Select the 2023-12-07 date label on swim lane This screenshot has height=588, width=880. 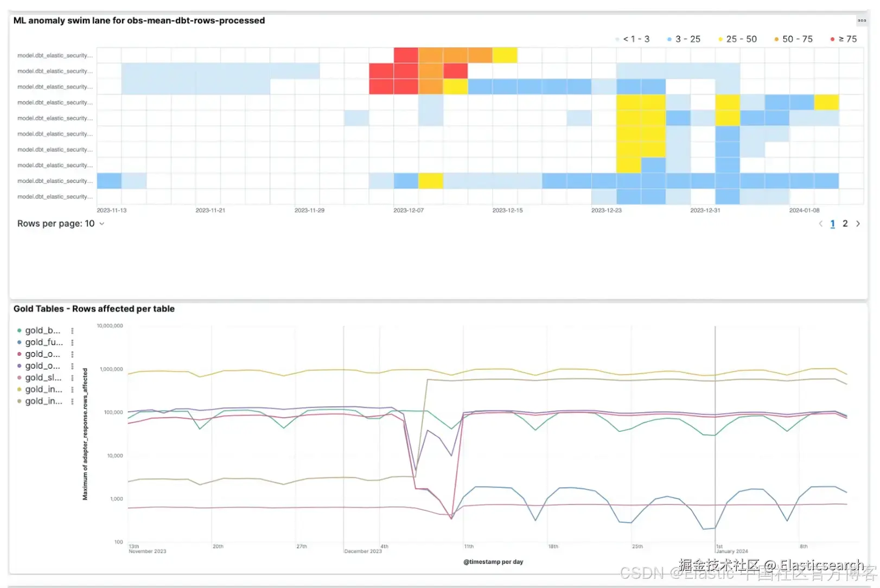tap(409, 210)
